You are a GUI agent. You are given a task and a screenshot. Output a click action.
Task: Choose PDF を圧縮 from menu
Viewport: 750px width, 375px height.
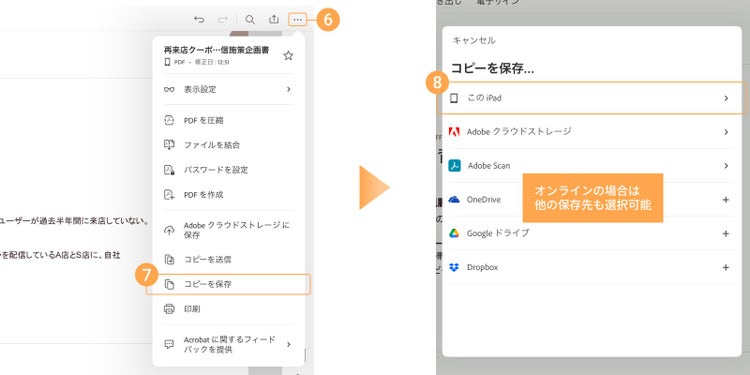pos(228,120)
